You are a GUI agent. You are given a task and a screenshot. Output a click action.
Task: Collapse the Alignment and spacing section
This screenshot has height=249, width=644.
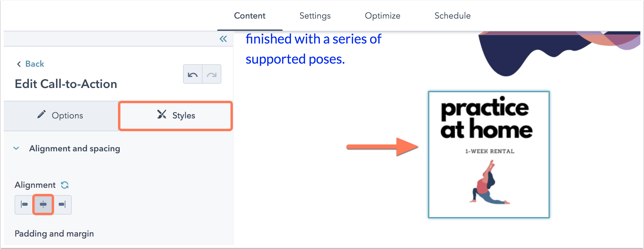tap(16, 148)
